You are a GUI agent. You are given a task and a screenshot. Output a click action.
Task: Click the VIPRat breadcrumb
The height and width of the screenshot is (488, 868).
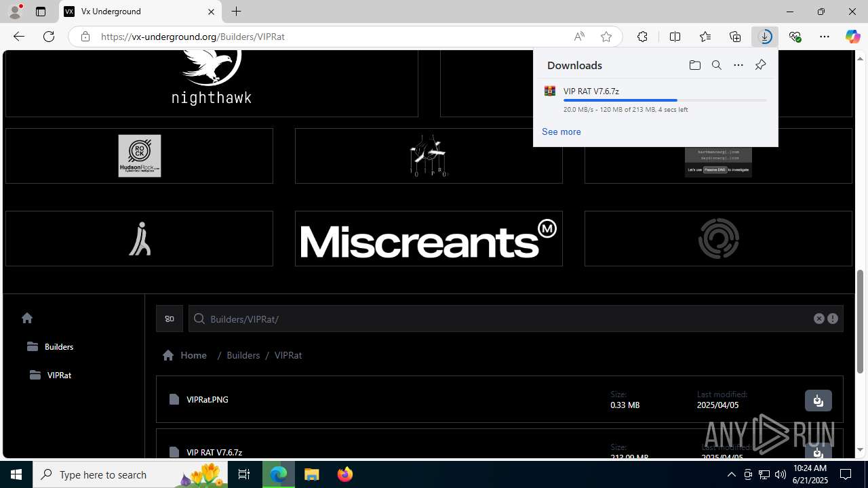pyautogui.click(x=288, y=355)
